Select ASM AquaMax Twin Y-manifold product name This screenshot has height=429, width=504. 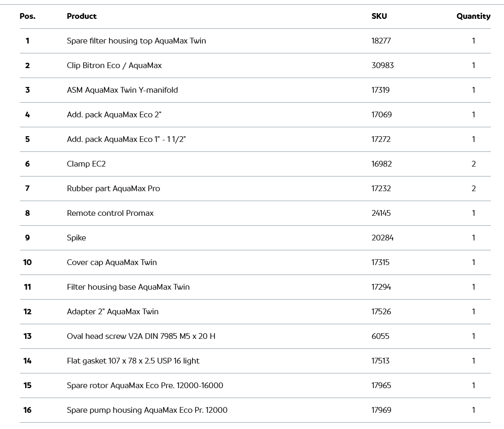click(x=122, y=90)
